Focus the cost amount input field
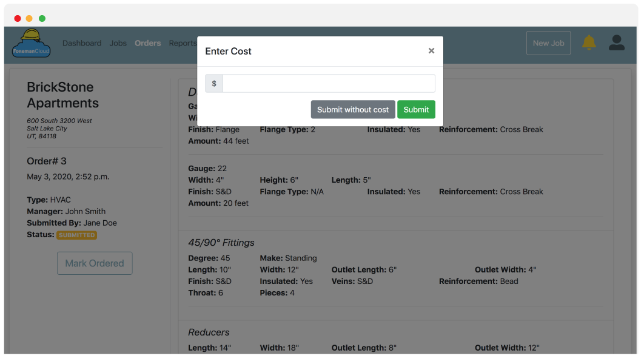 [329, 84]
